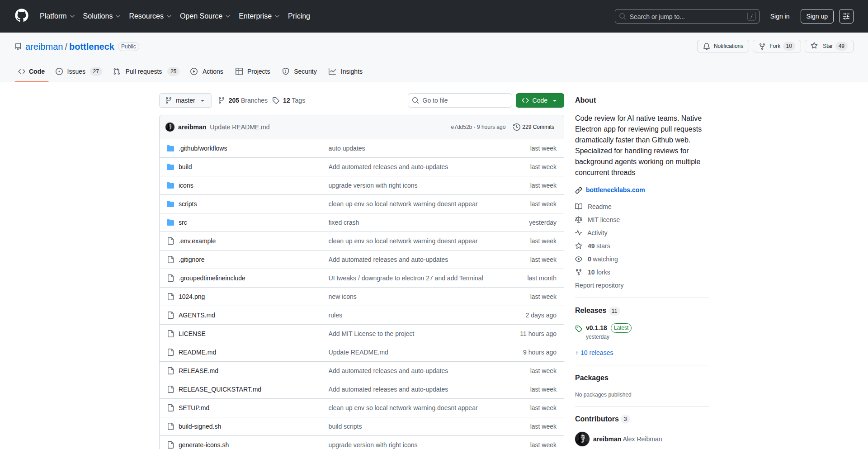Click the branch icon next to 205 Branches

[222, 100]
